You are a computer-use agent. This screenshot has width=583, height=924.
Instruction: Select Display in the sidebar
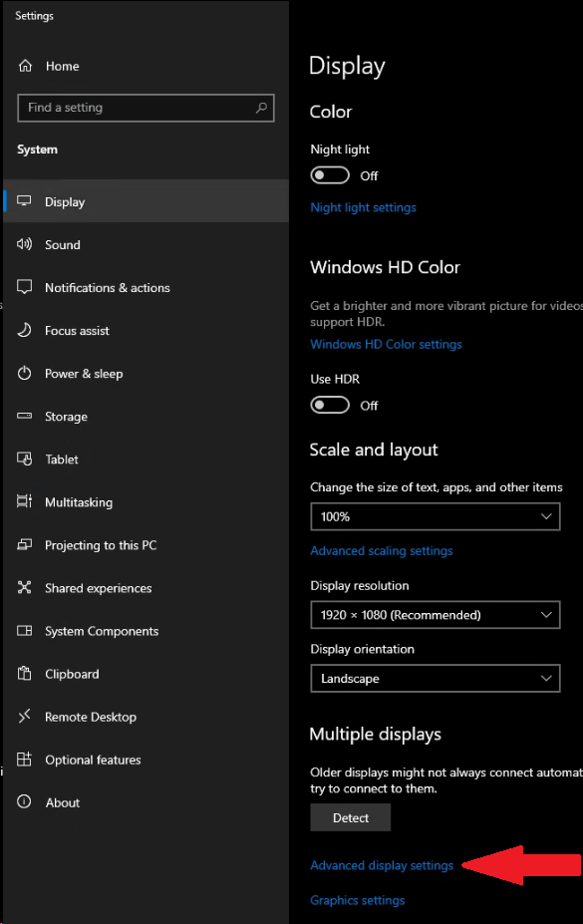click(146, 201)
